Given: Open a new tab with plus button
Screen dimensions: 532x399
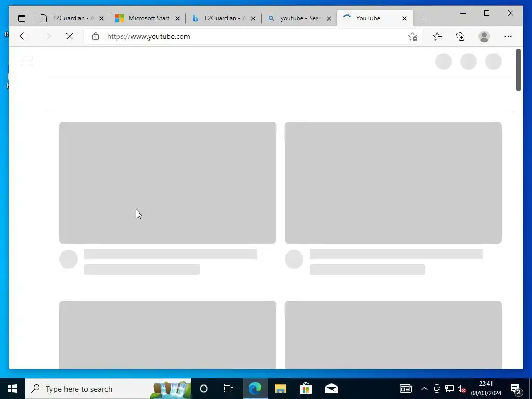Looking at the screenshot, I should point(422,18).
